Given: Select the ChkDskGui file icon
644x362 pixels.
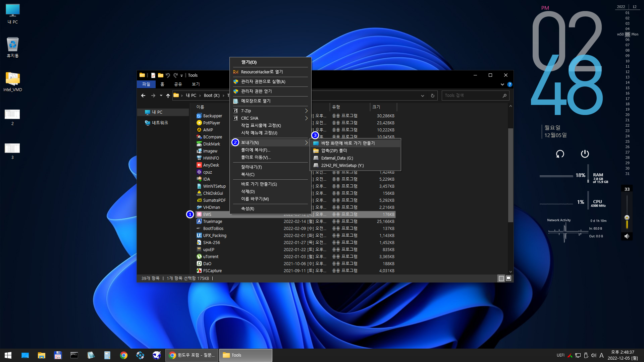Looking at the screenshot, I should click(199, 193).
